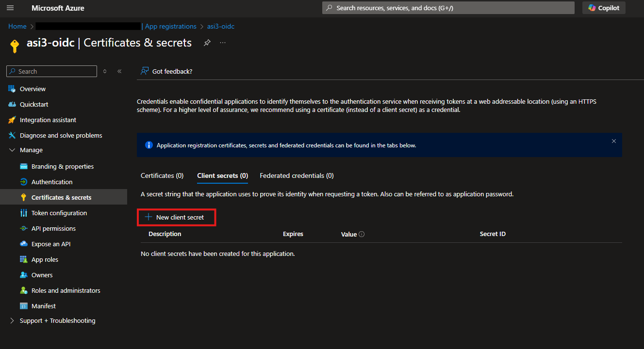This screenshot has width=644, height=349.
Task: Click New client secret button
Action: click(177, 217)
